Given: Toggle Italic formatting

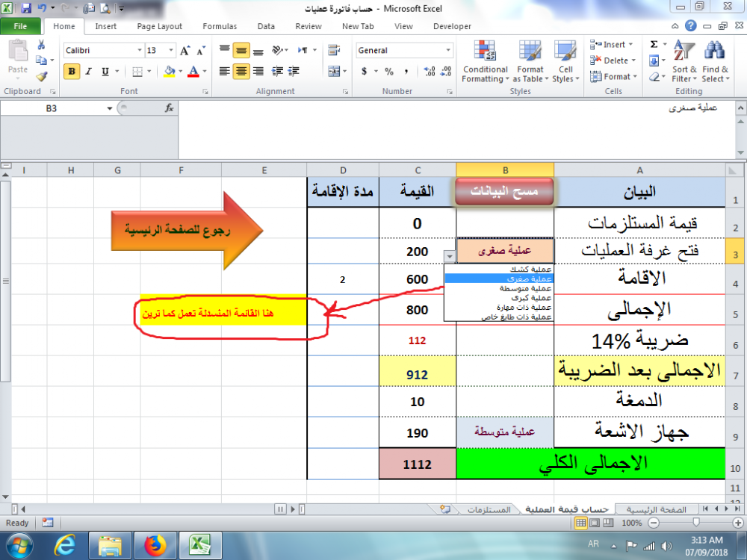Looking at the screenshot, I should pyautogui.click(x=89, y=72).
